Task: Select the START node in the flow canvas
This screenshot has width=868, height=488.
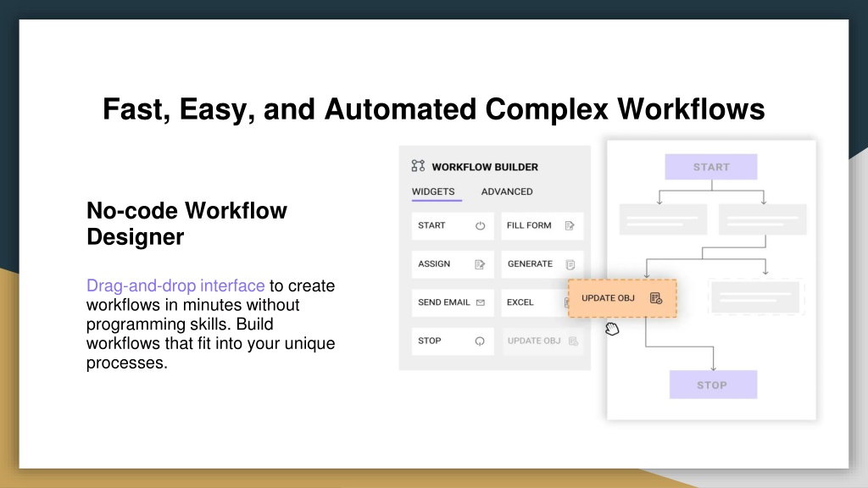Action: pos(711,167)
